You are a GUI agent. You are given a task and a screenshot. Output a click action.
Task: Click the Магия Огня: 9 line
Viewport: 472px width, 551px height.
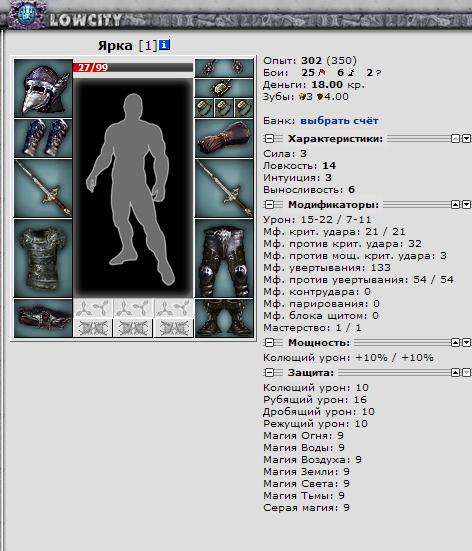click(x=303, y=436)
